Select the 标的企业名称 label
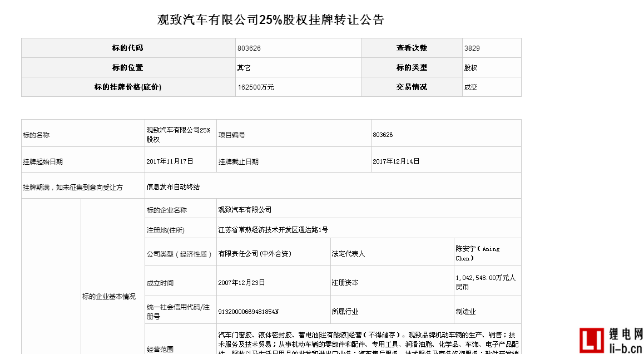 point(167,210)
